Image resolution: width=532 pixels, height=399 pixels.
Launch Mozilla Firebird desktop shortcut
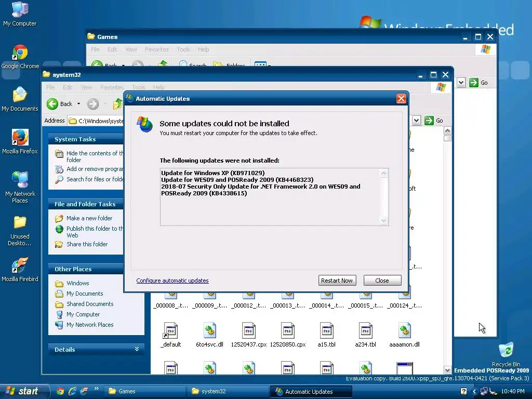click(20, 270)
